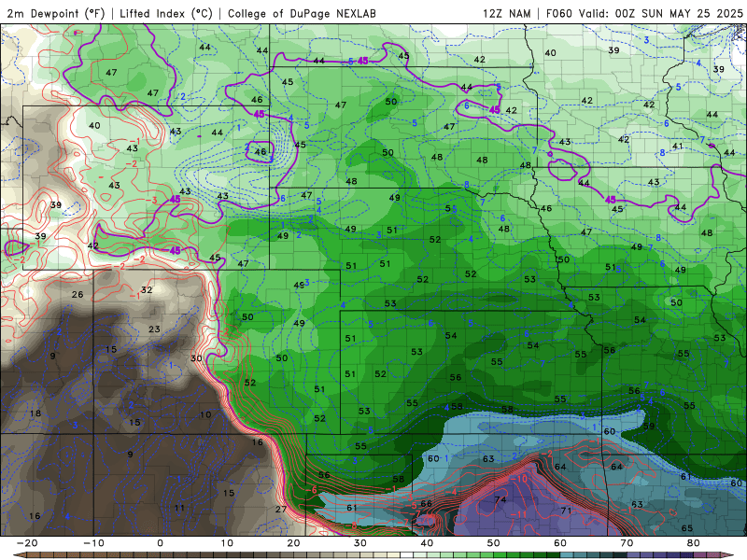Click the 80 label on the color scale

coord(694,543)
